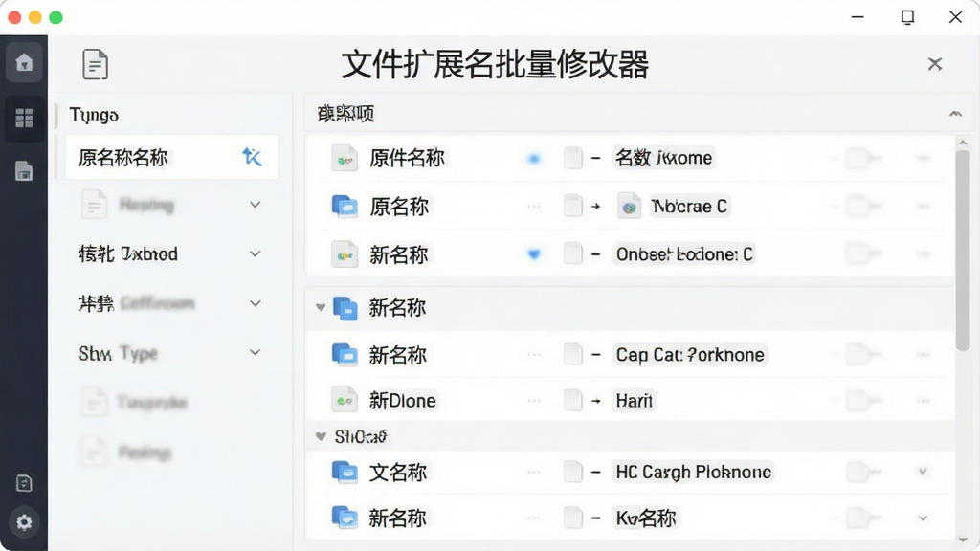The image size is (980, 551).
Task: Tick checkbox before Harit
Action: tap(572, 400)
